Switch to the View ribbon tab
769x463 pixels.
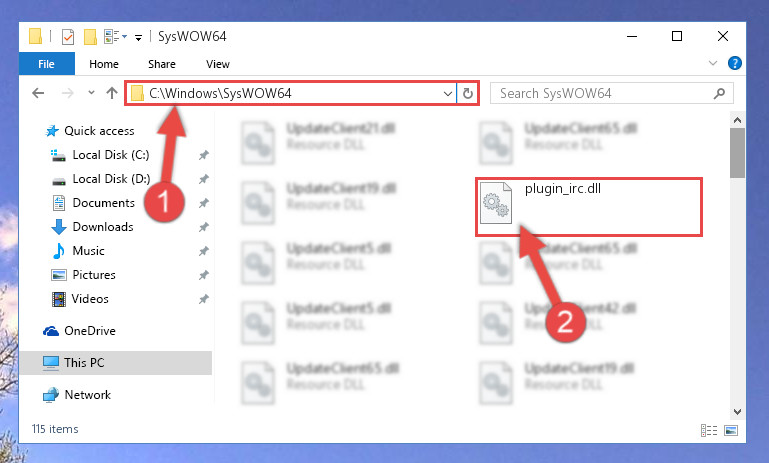[x=218, y=64]
